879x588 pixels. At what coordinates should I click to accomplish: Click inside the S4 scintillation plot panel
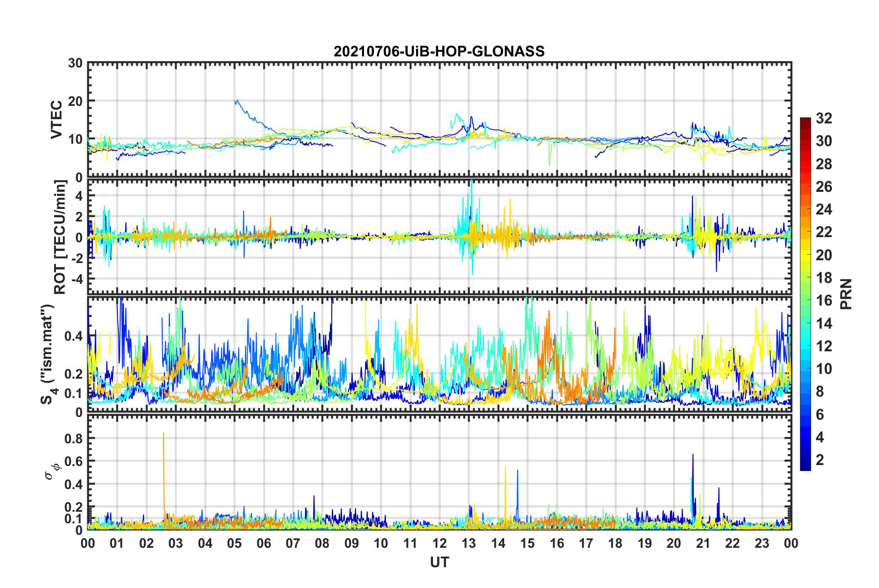pos(439,355)
